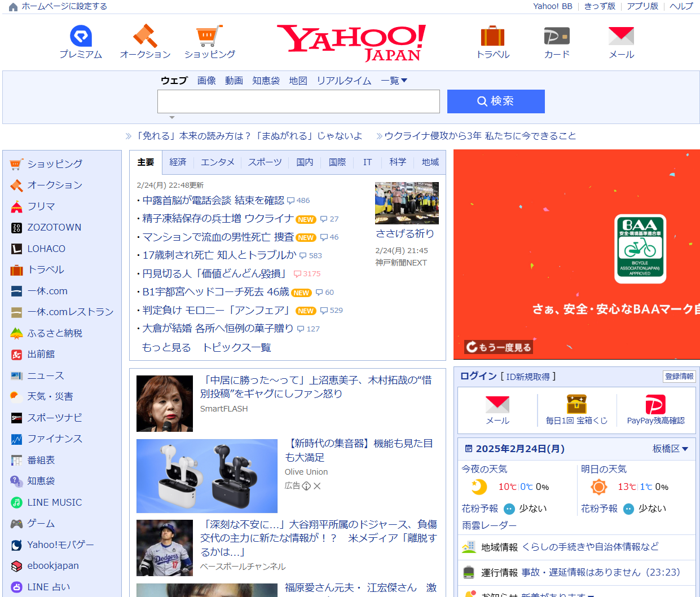Open the トピックス一覧 link
700x597 pixels.
(237, 347)
